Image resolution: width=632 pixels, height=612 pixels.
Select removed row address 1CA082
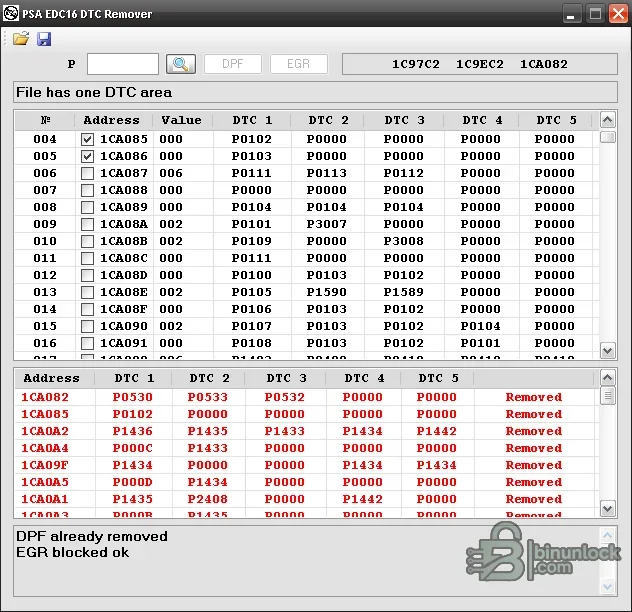pos(45,398)
